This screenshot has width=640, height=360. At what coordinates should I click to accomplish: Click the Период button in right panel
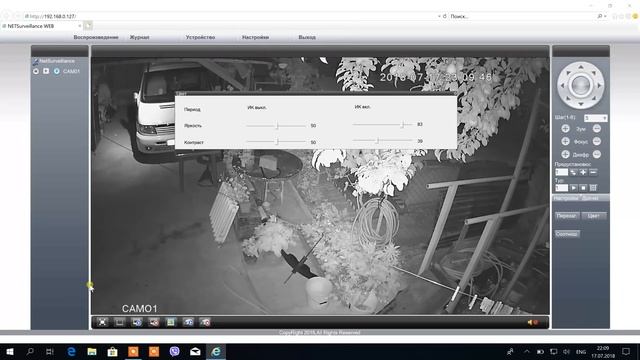coord(567,216)
